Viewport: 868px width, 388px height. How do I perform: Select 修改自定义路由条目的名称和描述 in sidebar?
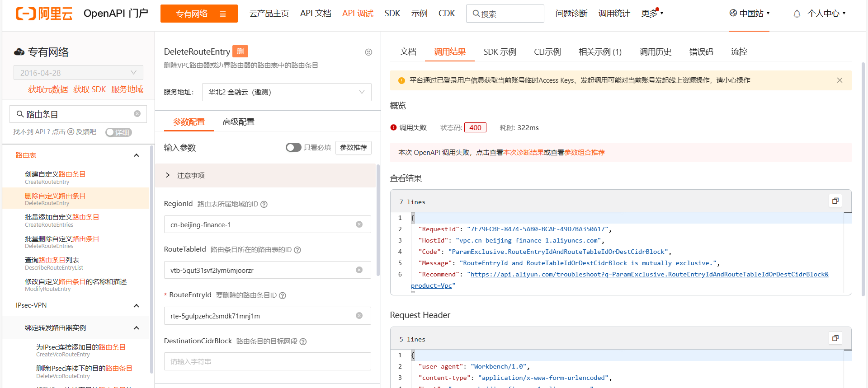pyautogui.click(x=75, y=285)
